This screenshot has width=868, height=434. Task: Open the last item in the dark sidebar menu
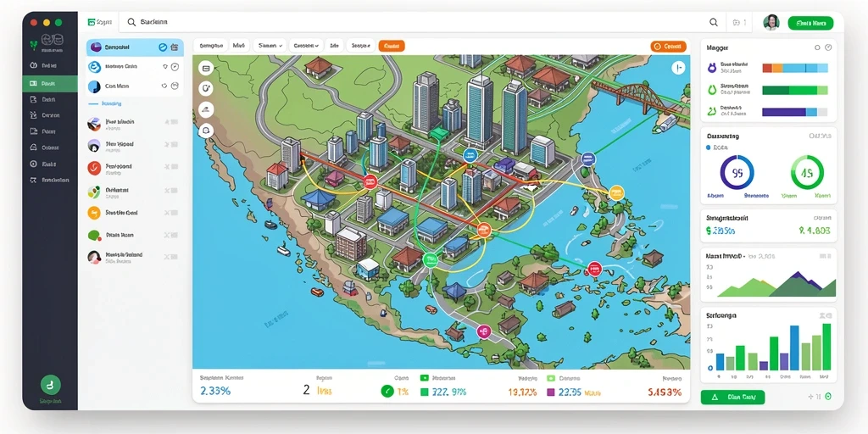(50, 180)
